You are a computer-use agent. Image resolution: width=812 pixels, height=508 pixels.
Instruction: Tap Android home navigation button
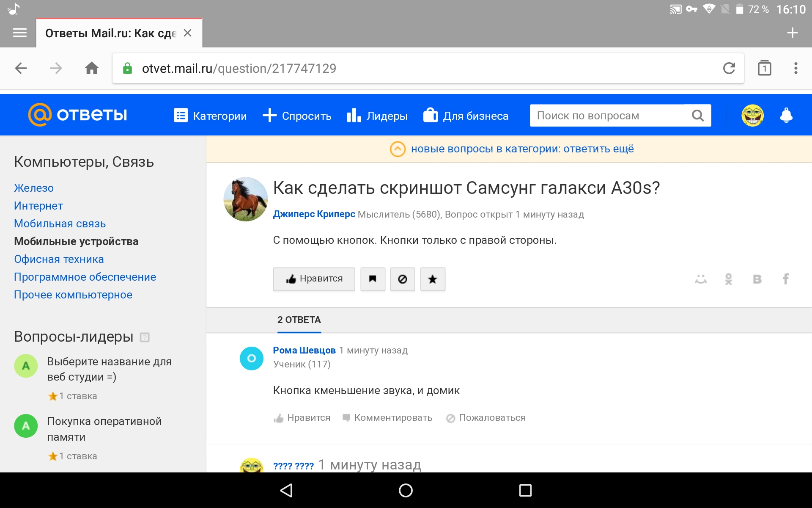coord(406,490)
